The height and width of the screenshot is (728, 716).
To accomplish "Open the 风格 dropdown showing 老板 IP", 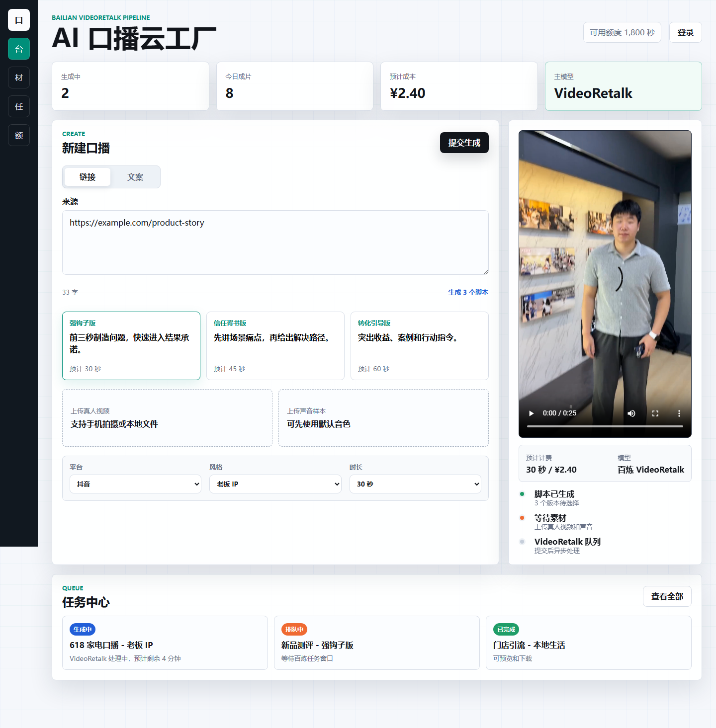I will tap(275, 484).
